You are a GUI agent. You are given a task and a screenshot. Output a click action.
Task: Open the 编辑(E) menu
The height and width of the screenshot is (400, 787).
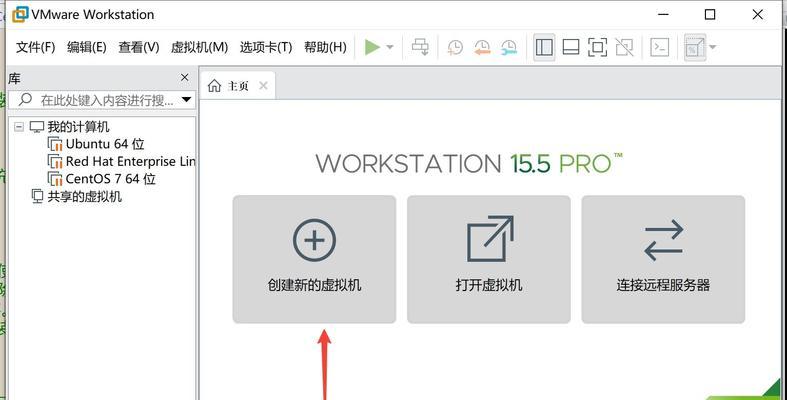[x=87, y=47]
